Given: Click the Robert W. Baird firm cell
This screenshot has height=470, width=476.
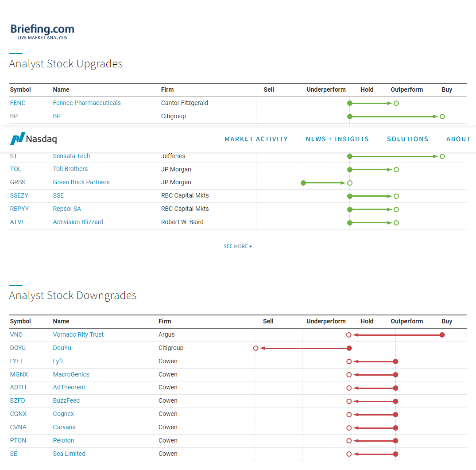Looking at the screenshot, I should pyautogui.click(x=182, y=222).
